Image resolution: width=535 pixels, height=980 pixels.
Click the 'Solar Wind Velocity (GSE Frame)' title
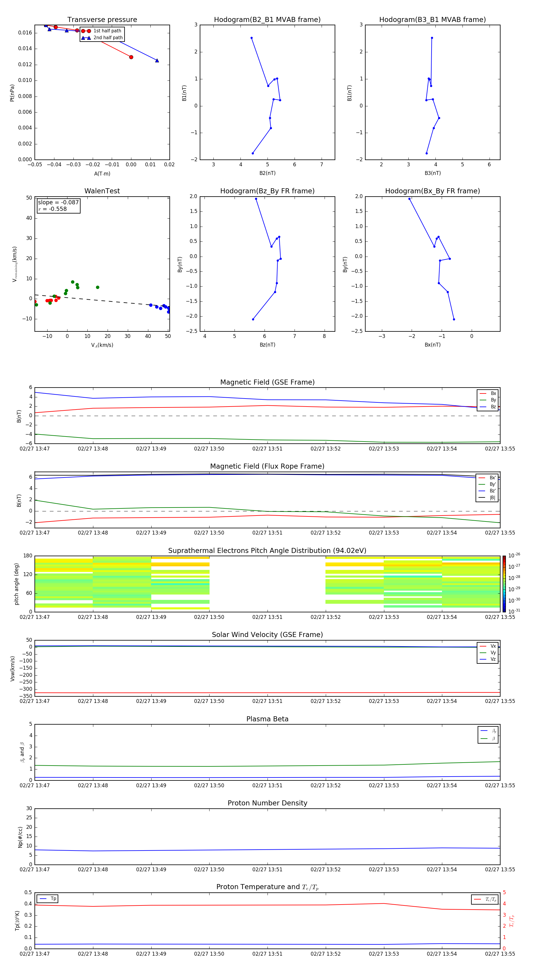(x=267, y=635)
